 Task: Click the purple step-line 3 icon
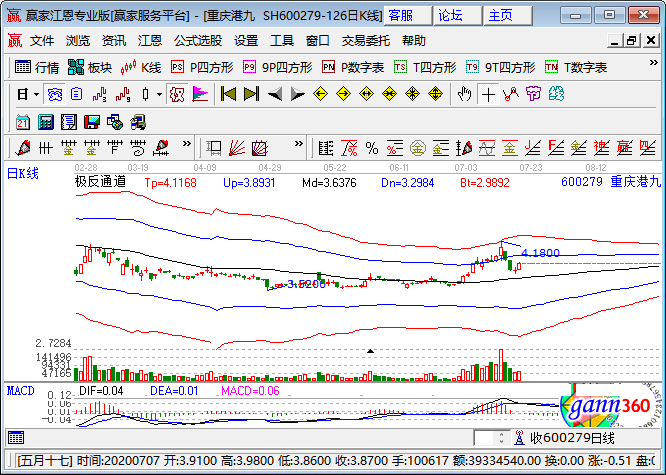pyautogui.click(x=99, y=94)
